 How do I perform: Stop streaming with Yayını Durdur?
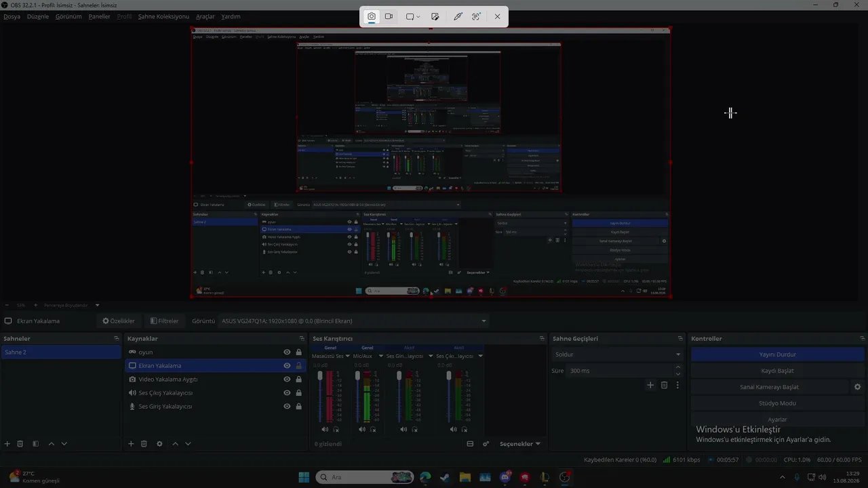point(778,354)
